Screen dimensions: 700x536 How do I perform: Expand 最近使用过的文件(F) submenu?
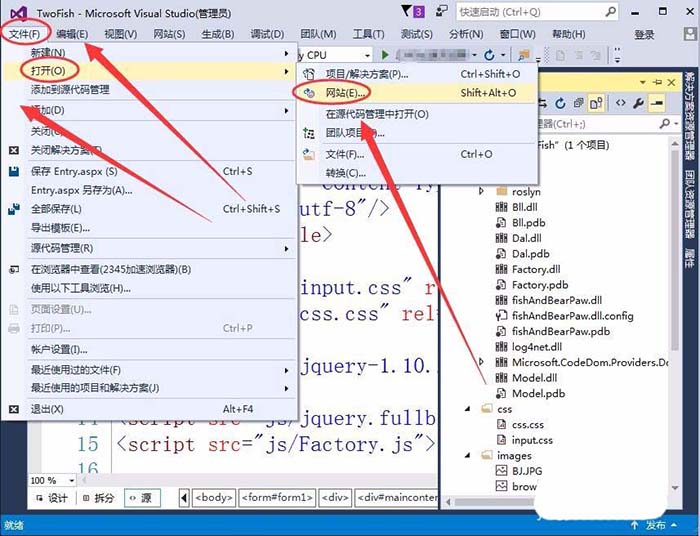click(150, 370)
